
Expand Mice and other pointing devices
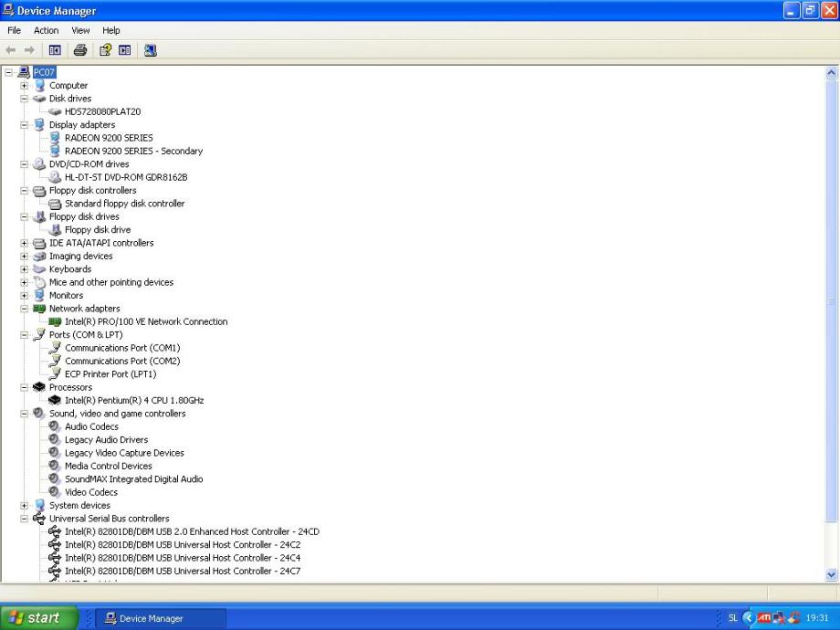pyautogui.click(x=24, y=282)
